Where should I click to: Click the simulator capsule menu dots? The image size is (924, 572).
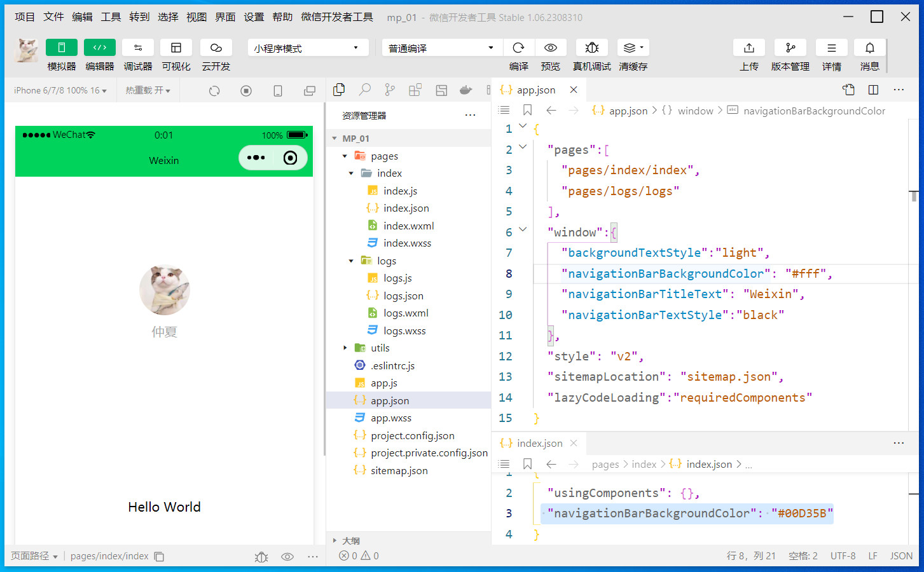click(256, 158)
